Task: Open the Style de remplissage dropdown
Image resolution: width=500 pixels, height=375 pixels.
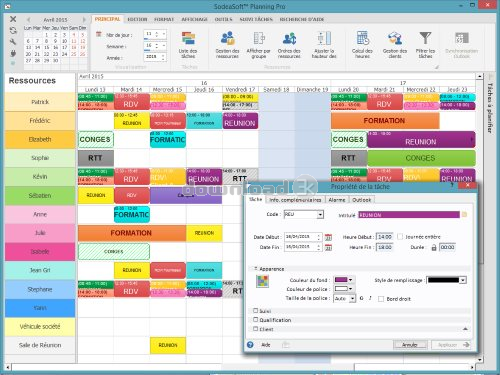Action: click(463, 280)
